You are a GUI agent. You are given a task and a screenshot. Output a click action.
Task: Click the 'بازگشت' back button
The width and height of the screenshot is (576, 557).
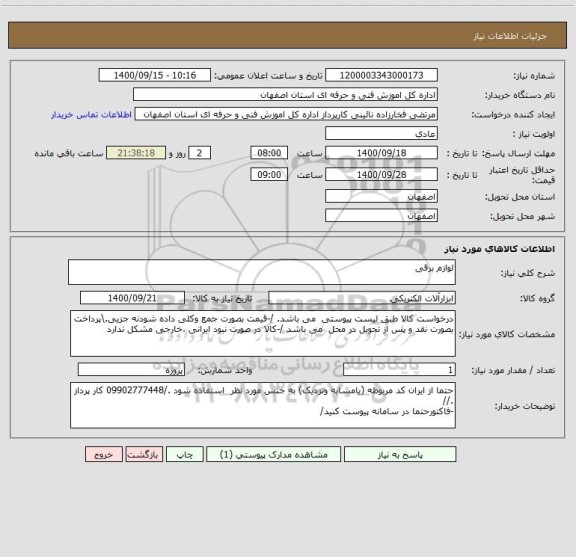point(144,454)
